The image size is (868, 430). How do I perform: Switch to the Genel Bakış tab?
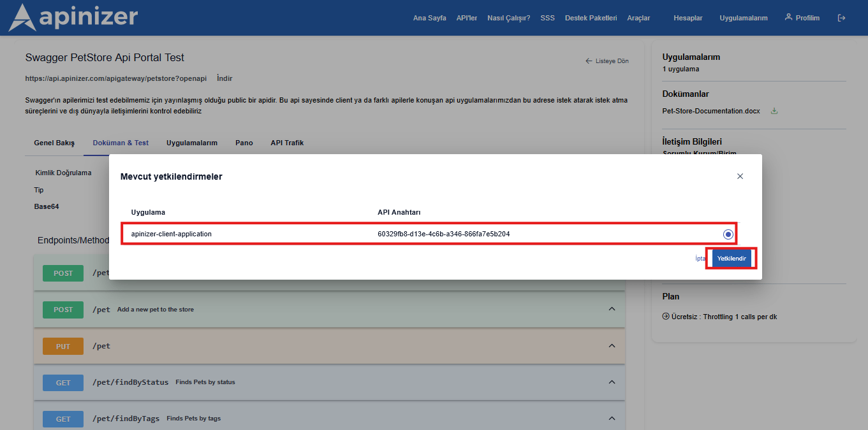54,143
